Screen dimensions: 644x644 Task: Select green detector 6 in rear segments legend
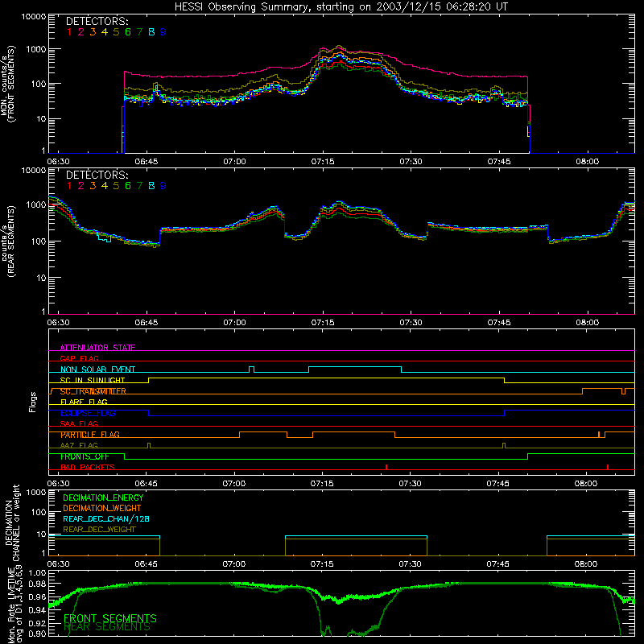click(128, 186)
